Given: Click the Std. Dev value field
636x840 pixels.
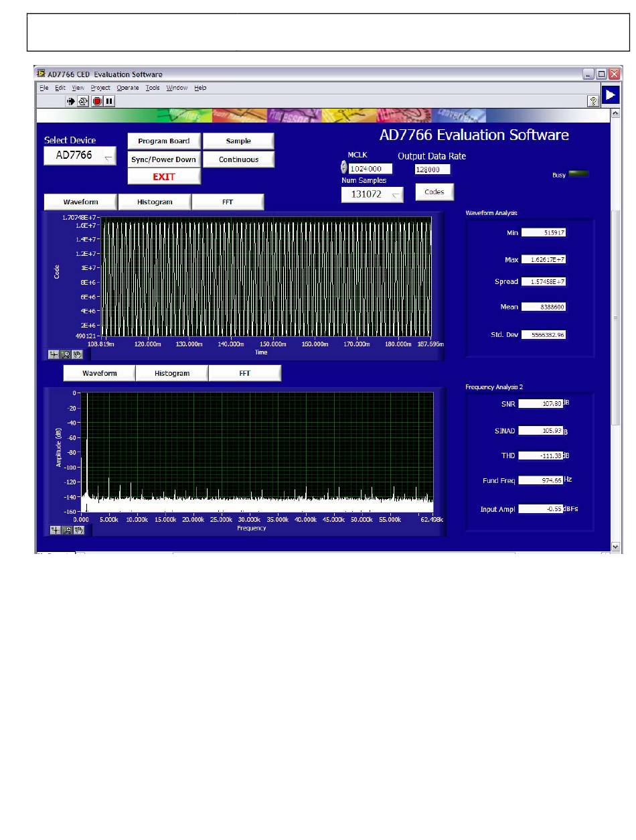Looking at the screenshot, I should pos(544,334).
